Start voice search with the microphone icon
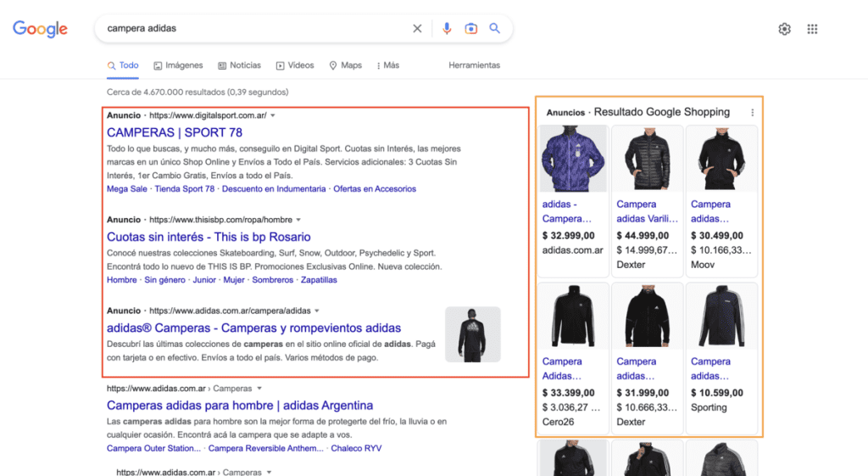This screenshot has width=868, height=476. pos(447,28)
